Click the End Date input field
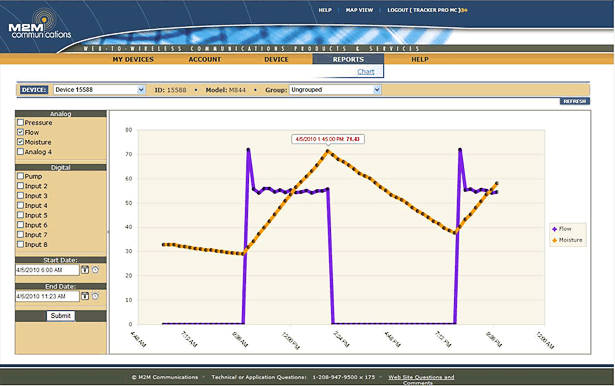This screenshot has width=615, height=386. (x=47, y=296)
